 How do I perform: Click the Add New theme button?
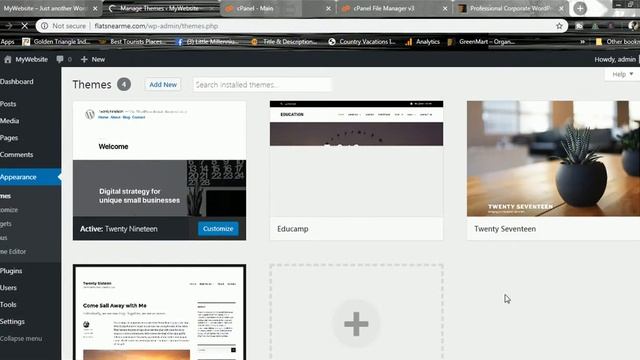coord(163,85)
